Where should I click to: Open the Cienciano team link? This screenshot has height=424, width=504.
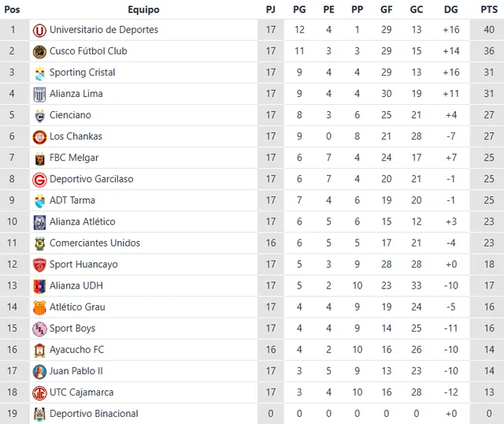[70, 115]
